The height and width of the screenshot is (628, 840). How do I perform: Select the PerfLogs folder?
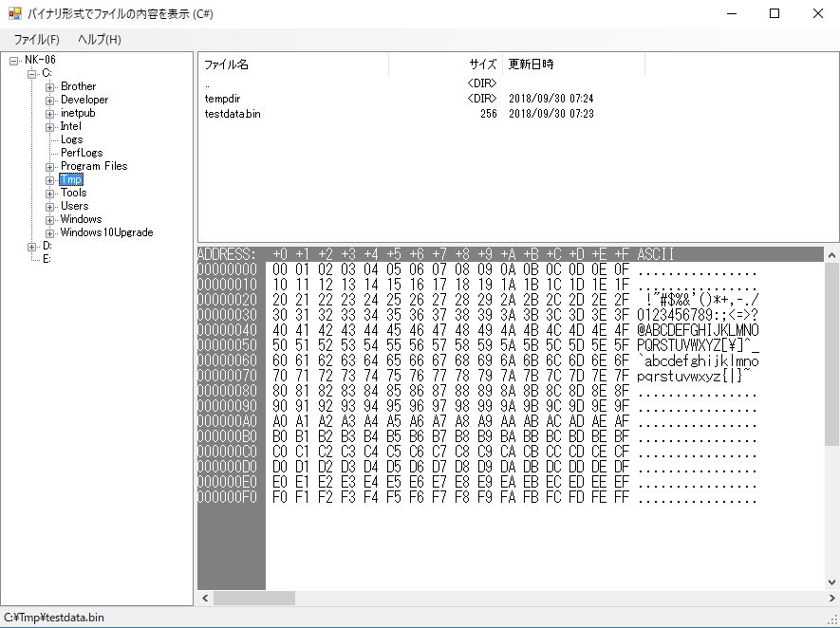(x=82, y=153)
